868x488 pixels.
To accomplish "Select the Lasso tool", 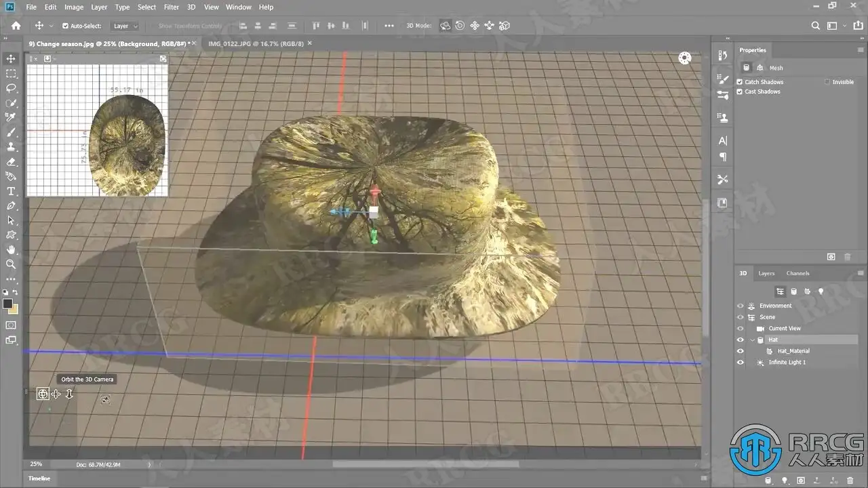I will tap(11, 88).
